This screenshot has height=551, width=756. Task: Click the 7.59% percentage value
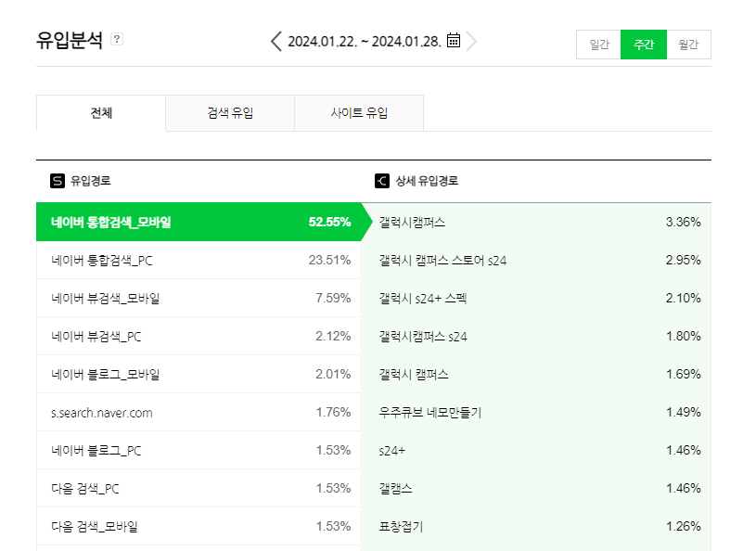click(333, 298)
